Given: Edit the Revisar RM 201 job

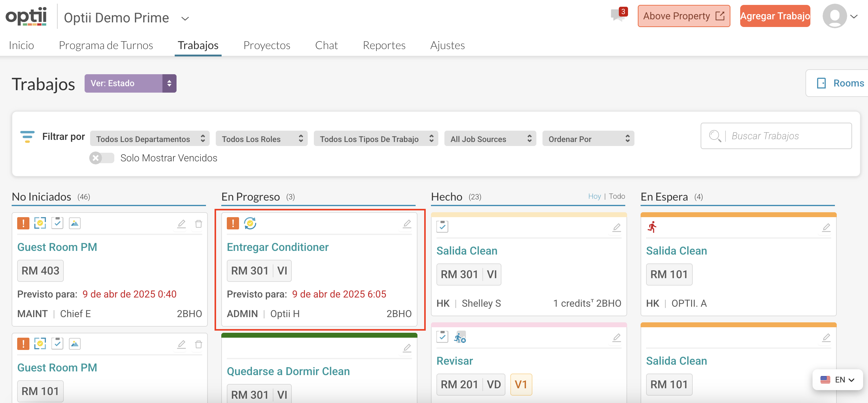Looking at the screenshot, I should click(x=616, y=337).
